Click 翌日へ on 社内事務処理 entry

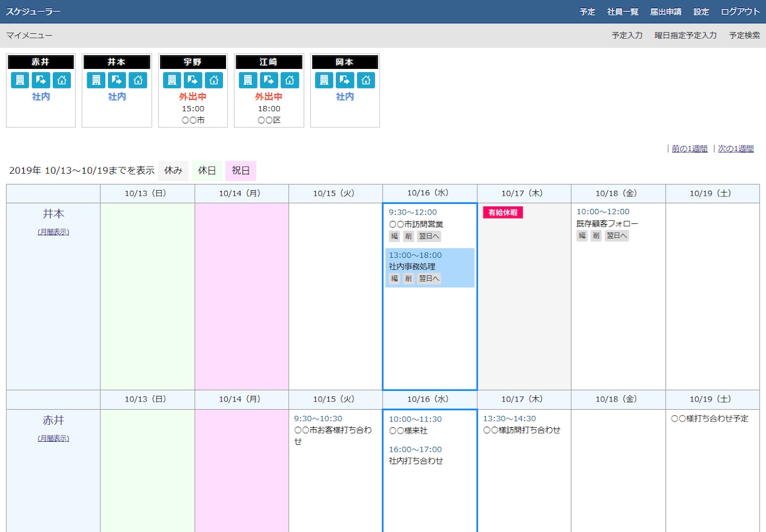[429, 279]
